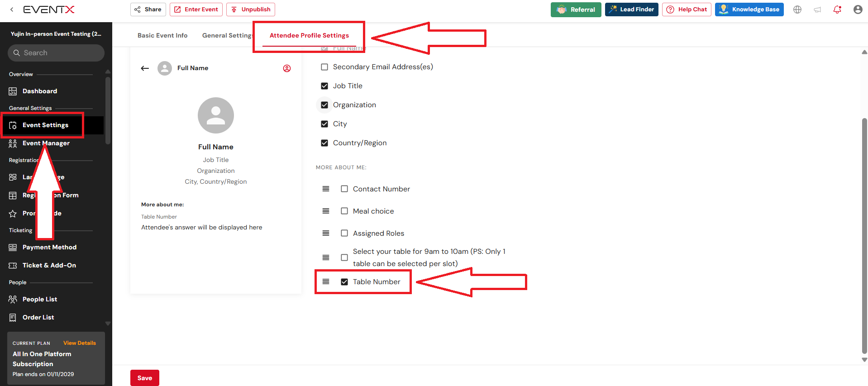
Task: Click the announcements megaphone icon
Action: tap(817, 10)
